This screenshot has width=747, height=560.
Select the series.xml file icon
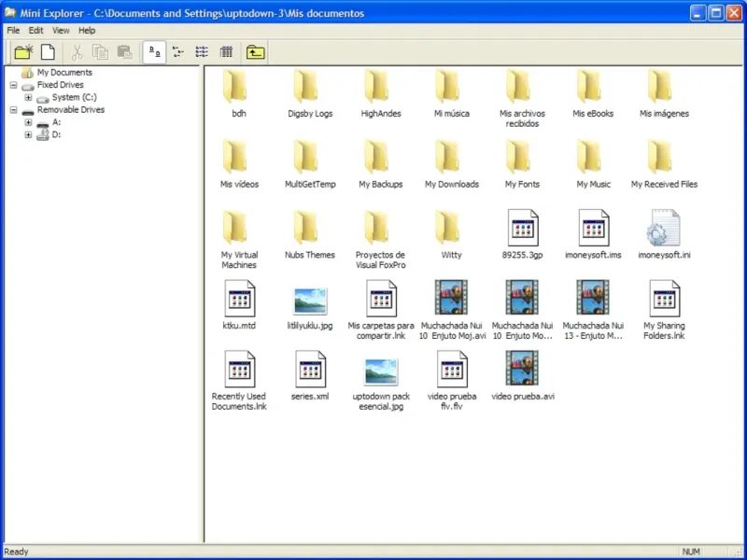310,370
